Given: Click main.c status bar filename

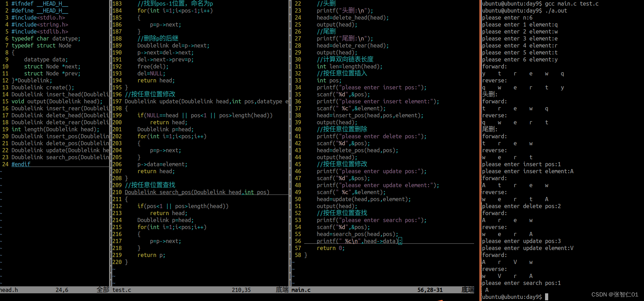Looking at the screenshot, I should coord(301,290).
